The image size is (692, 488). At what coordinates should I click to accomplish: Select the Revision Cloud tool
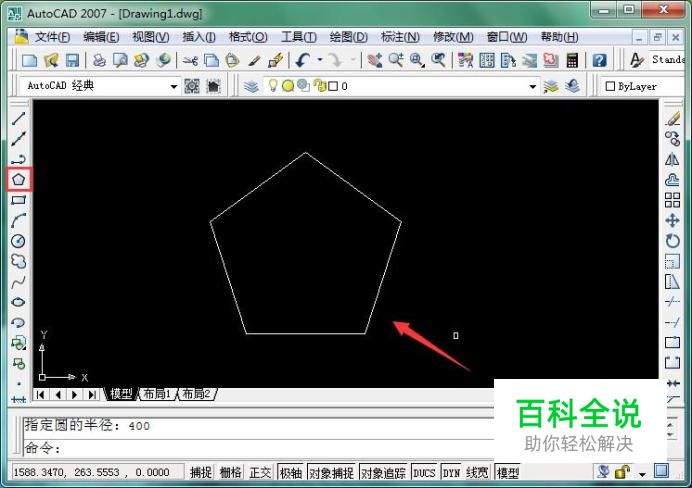click(x=19, y=261)
